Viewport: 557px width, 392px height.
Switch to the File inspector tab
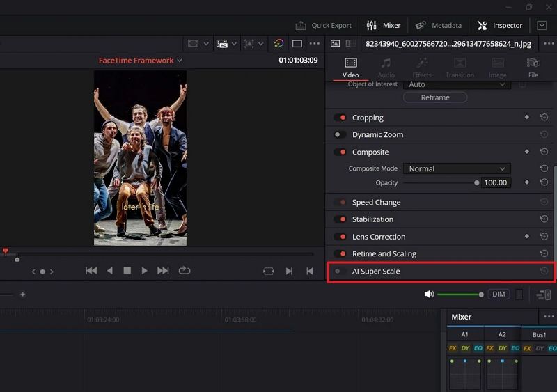pos(533,68)
